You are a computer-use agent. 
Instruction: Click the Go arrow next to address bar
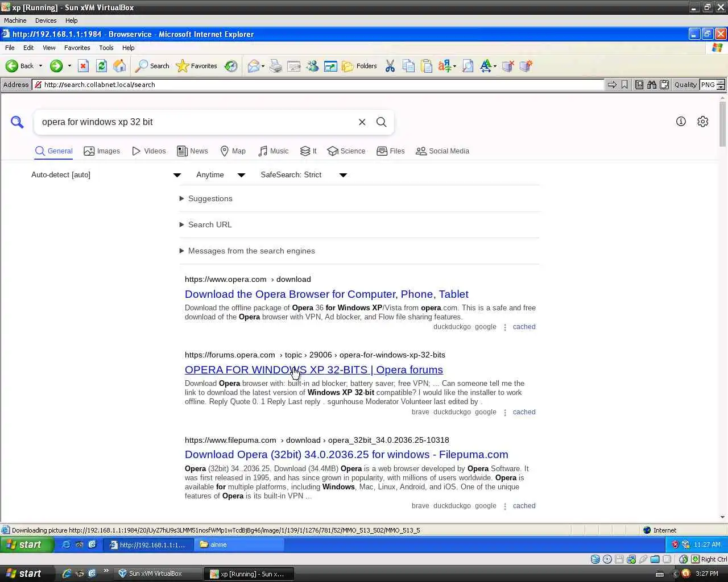coord(612,85)
